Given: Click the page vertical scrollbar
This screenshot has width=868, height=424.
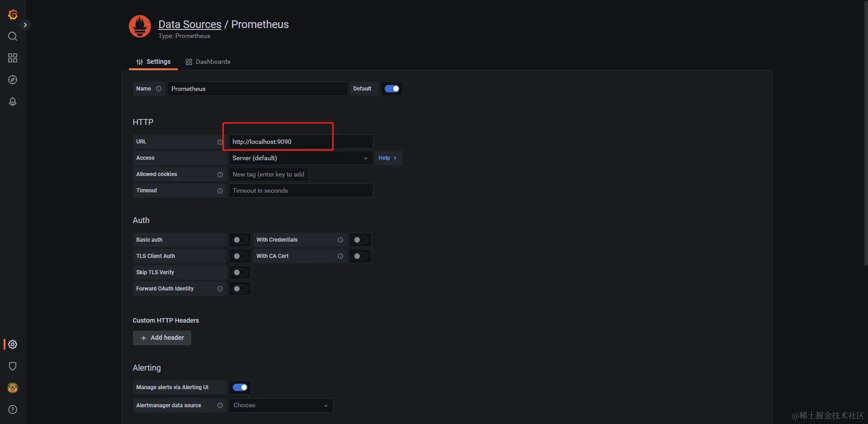Looking at the screenshot, I should click(866, 133).
